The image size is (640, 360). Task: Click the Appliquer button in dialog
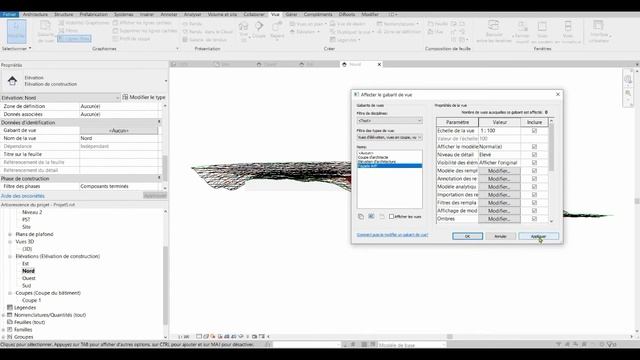(x=538, y=236)
